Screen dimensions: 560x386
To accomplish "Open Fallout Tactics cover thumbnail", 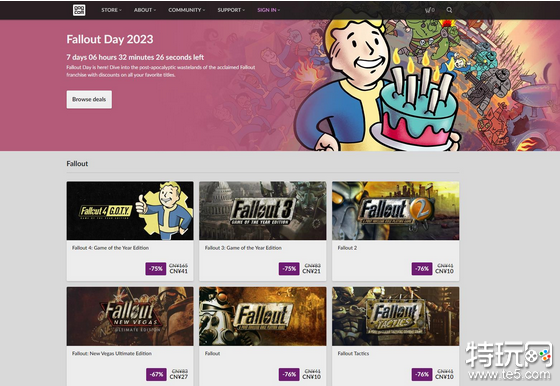I will click(x=395, y=316).
